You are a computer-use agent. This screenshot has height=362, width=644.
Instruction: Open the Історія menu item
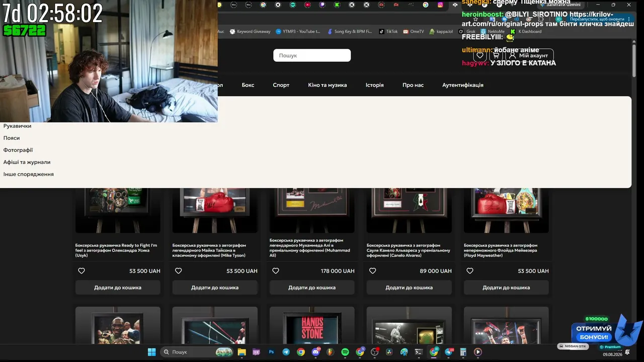point(375,85)
